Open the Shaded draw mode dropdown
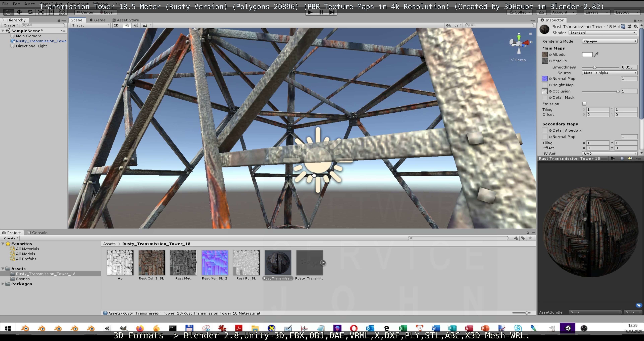Screen dimensions: 644x341 (90, 25)
